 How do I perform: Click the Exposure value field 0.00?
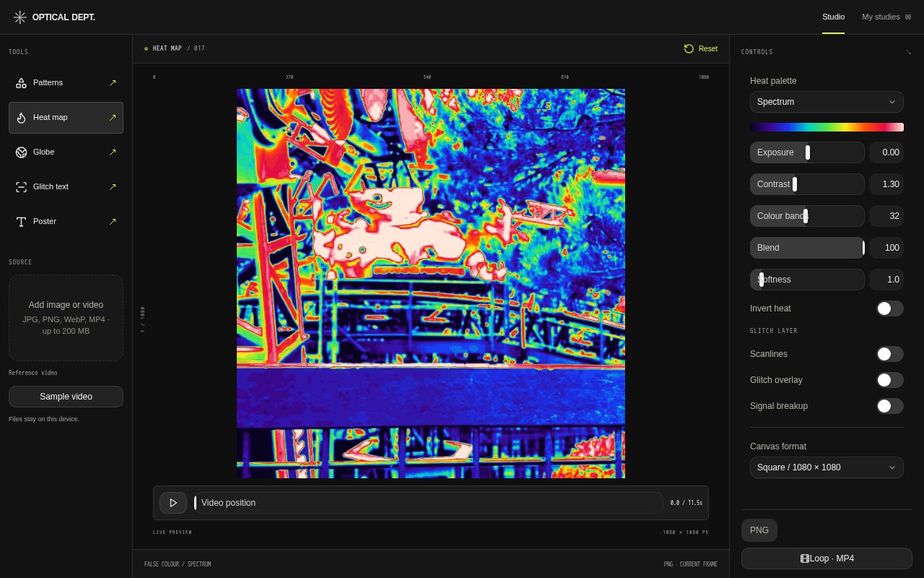click(886, 152)
